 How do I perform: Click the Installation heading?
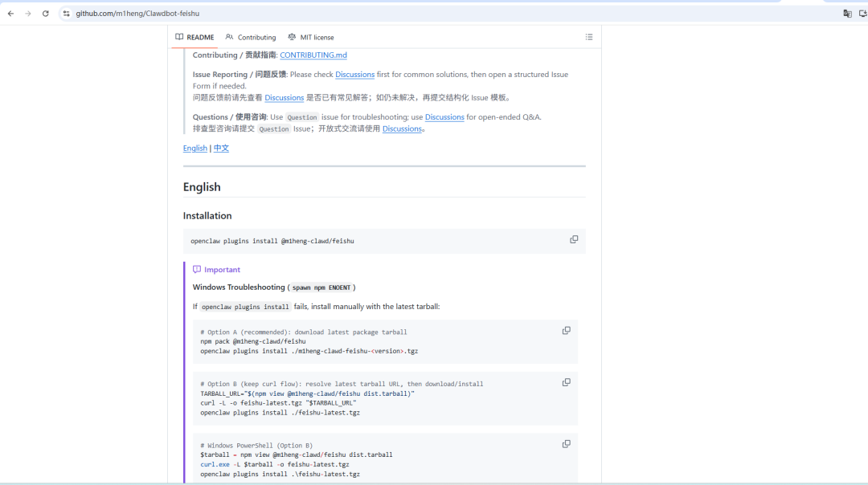click(207, 216)
